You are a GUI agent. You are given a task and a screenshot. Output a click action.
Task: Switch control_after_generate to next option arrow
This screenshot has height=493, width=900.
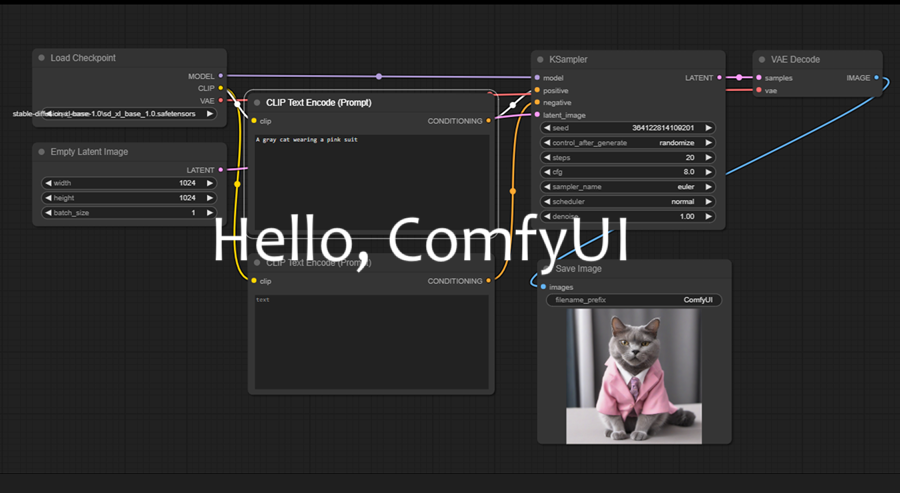pyautogui.click(x=709, y=143)
